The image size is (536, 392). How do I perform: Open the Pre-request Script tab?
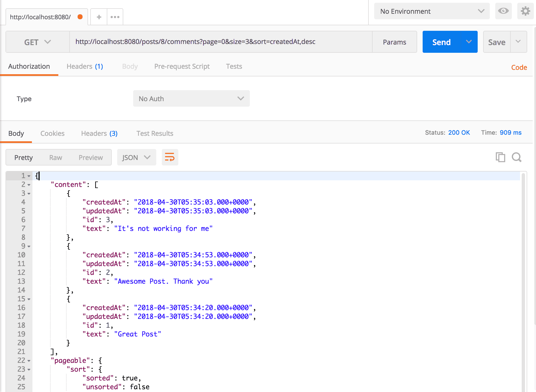click(182, 67)
